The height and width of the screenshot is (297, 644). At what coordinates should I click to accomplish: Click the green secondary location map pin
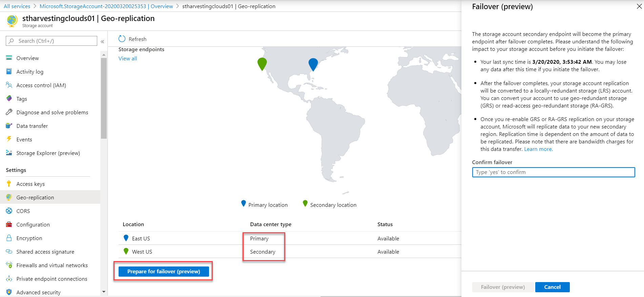[262, 64]
